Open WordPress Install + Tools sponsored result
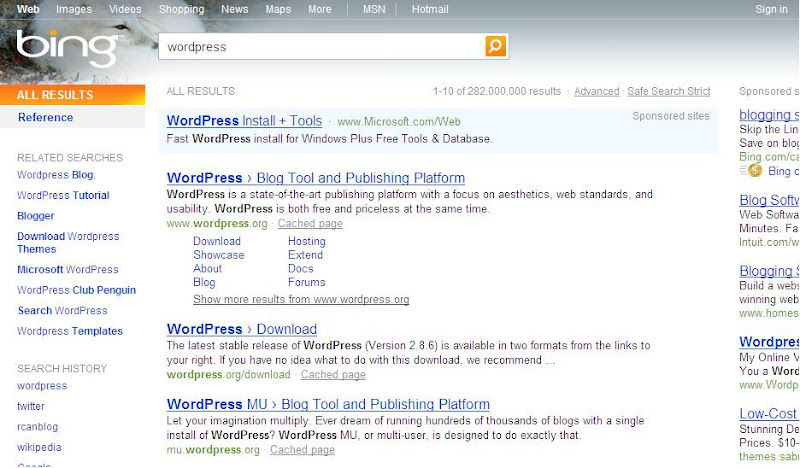Image resolution: width=800 pixels, height=468 pixels. 244,121
